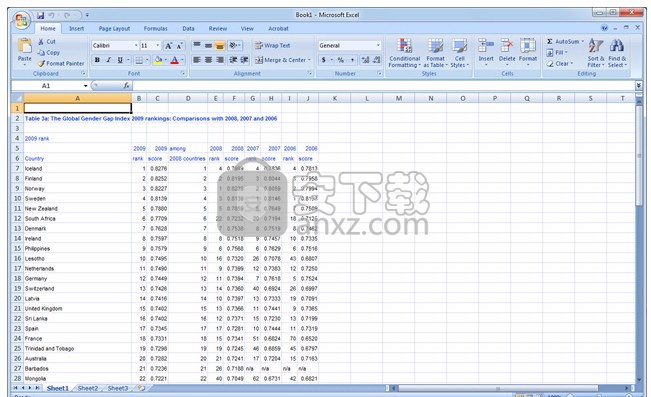Viewport: 651px width, 397px height.
Task: Click the Merge & Center icon
Action: [x=259, y=60]
